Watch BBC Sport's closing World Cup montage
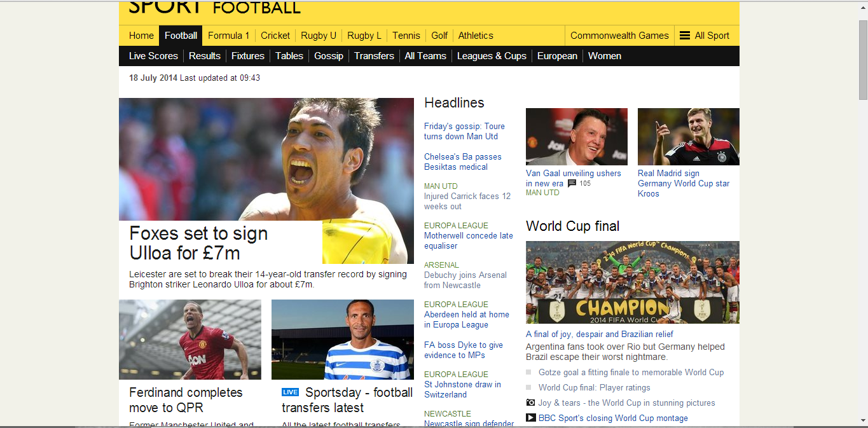 click(613, 418)
